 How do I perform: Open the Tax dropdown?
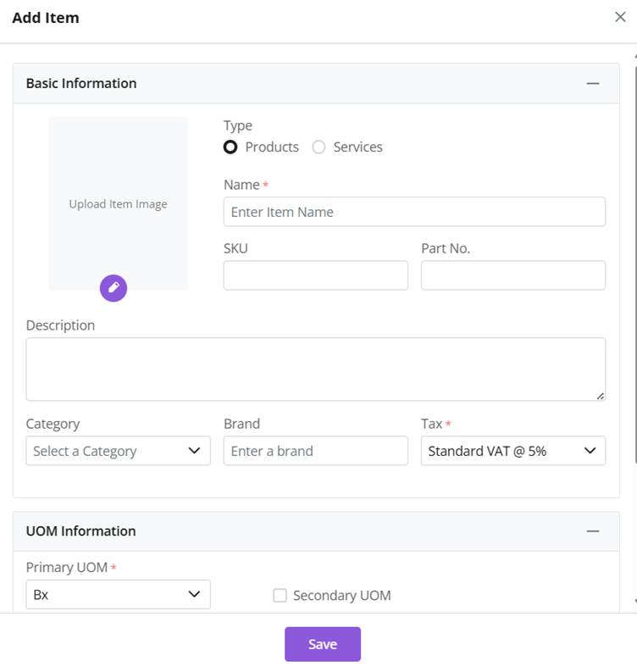point(512,451)
